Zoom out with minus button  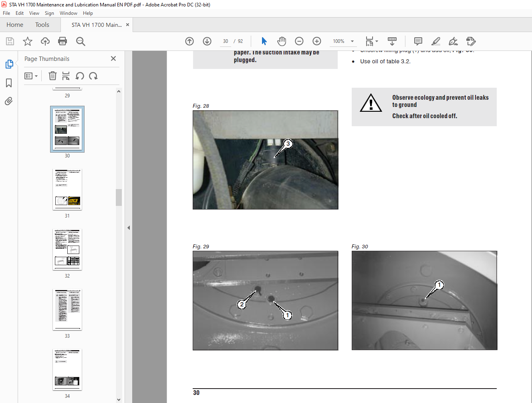[x=299, y=41]
